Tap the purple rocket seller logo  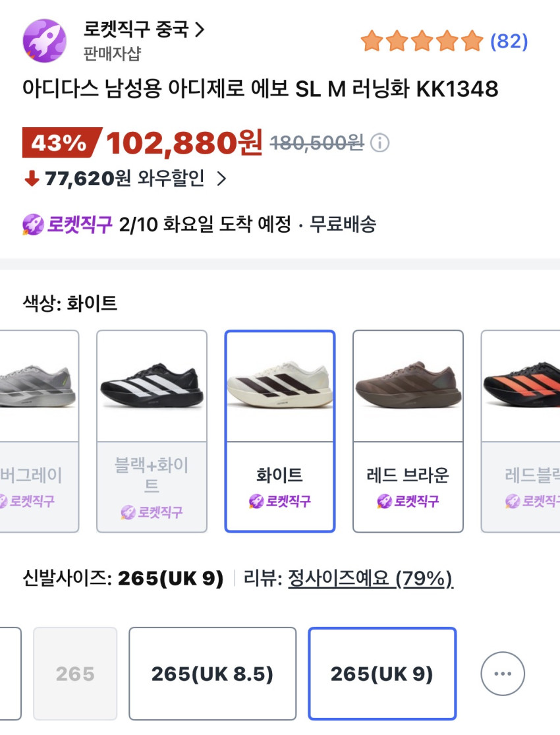tap(45, 40)
